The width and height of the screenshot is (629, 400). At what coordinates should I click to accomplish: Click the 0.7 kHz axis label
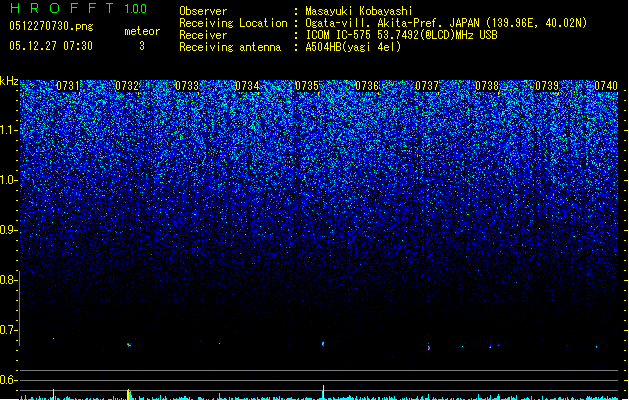click(x=8, y=330)
